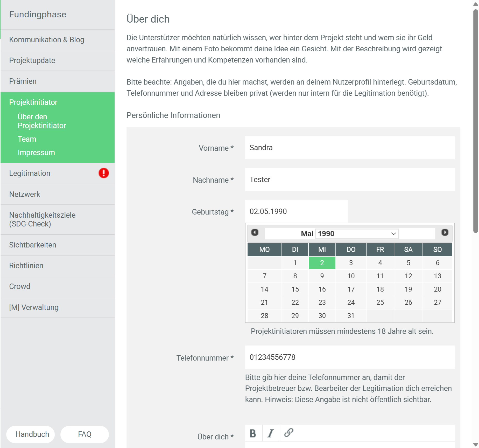Click the Italic formatting icon
Screen dimensions: 479x448
pyautogui.click(x=271, y=433)
